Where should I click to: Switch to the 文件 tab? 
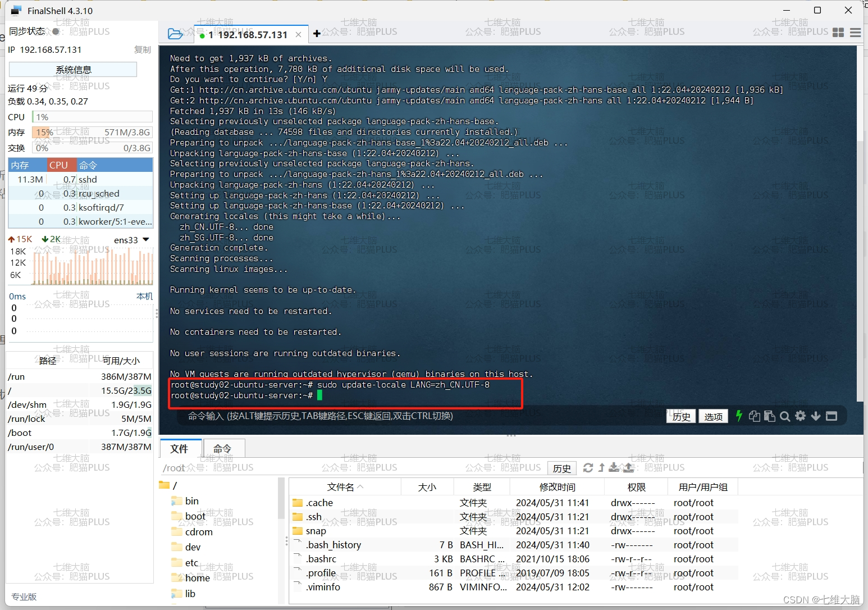[x=180, y=448]
